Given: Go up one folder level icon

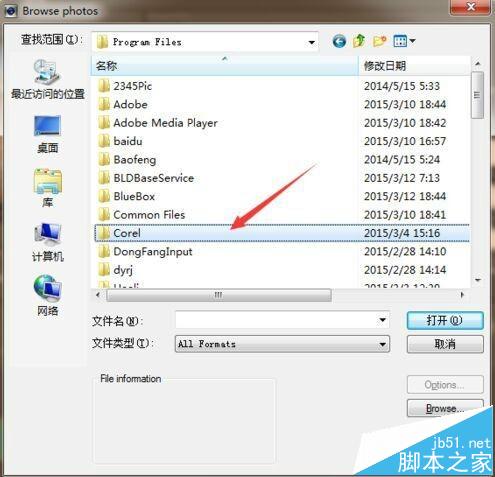Looking at the screenshot, I should 359,41.
